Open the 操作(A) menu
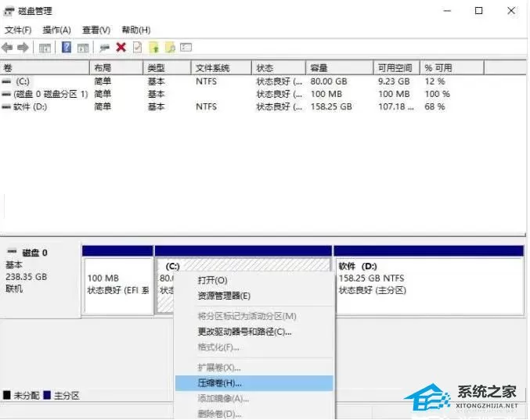 pos(57,30)
